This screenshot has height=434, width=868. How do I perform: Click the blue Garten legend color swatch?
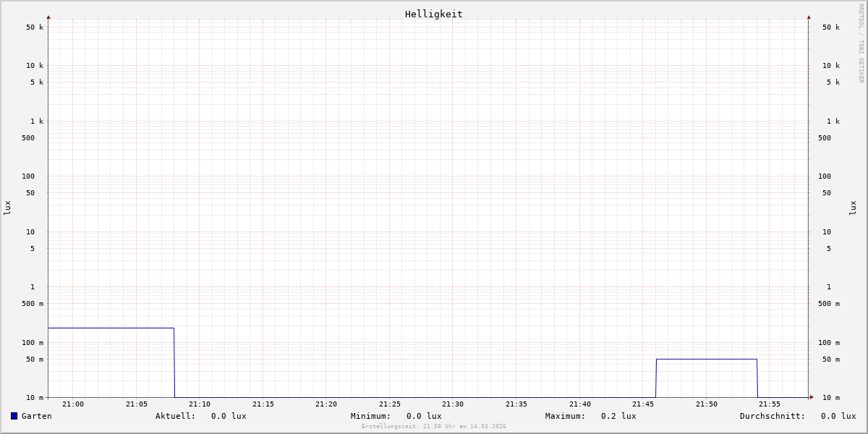click(14, 416)
